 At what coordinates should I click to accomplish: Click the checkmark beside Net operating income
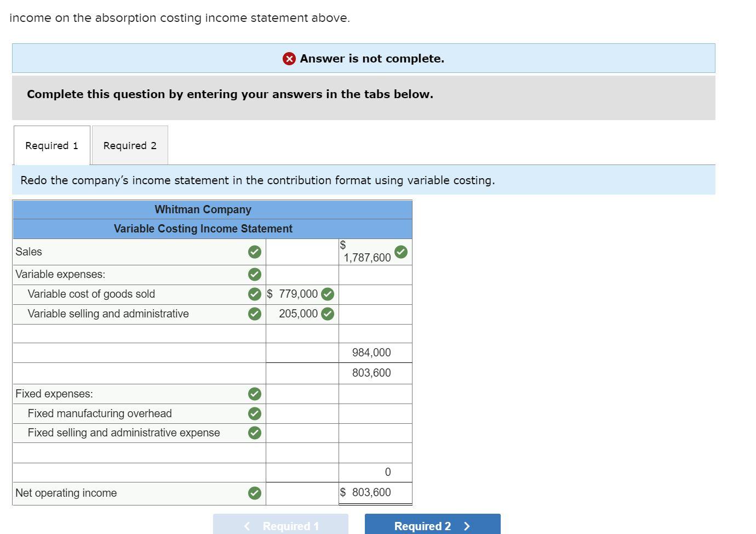coord(254,493)
